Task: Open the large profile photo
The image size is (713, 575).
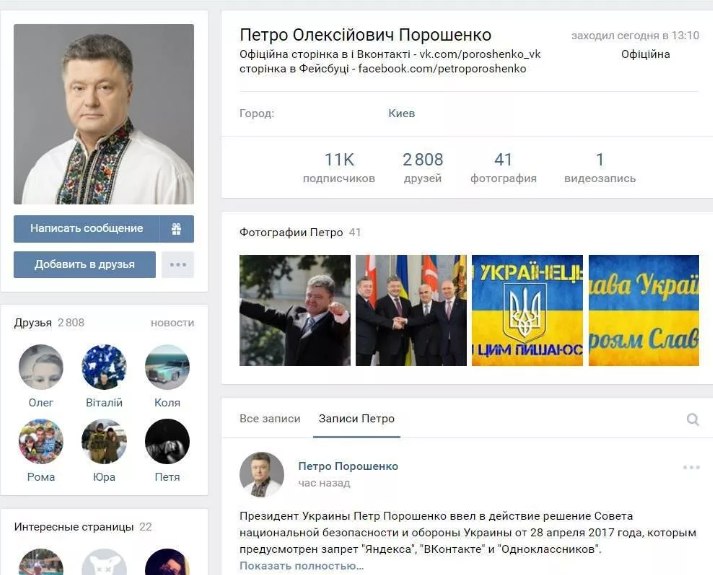Action: pos(104,114)
